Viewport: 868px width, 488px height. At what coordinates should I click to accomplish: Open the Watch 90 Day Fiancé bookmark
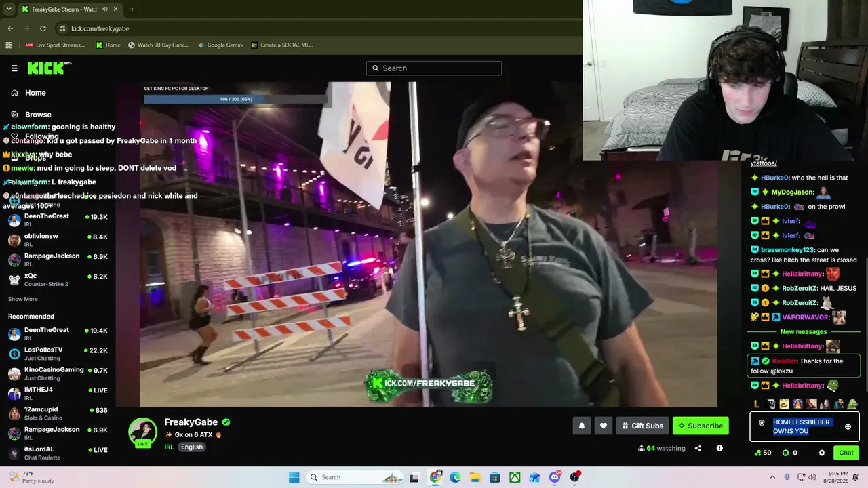tap(158, 45)
